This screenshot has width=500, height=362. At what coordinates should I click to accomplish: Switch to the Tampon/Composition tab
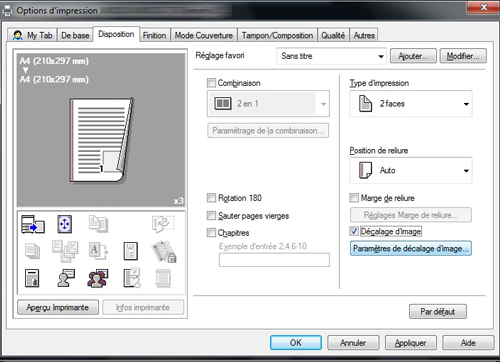[x=277, y=35]
